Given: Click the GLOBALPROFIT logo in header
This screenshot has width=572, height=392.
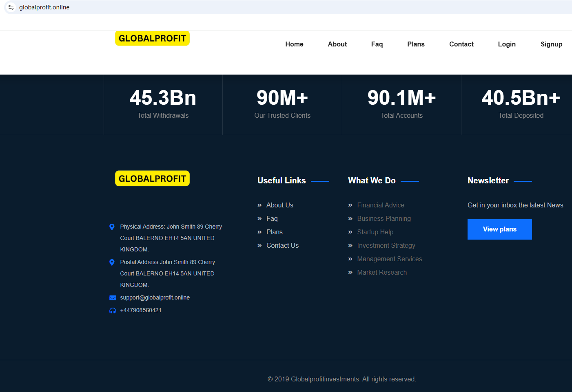Looking at the screenshot, I should click(152, 38).
